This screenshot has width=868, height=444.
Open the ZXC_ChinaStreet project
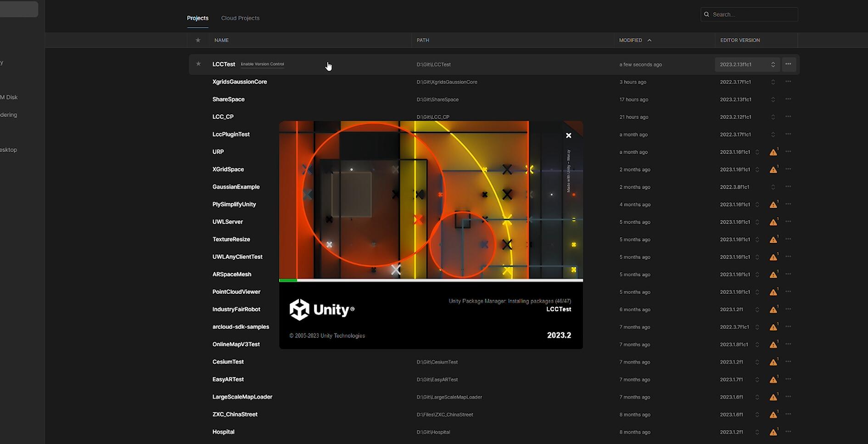click(x=235, y=414)
